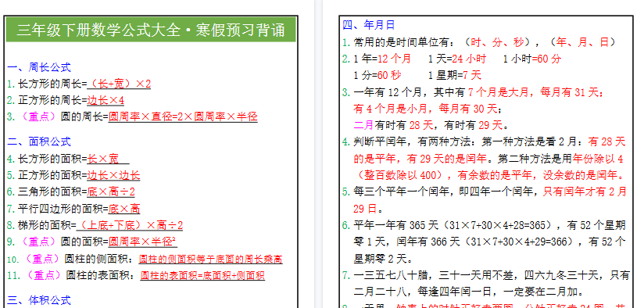644x308 pixels.
Task: Click the 圆柱的侧面积 formula line
Action: tap(145, 259)
